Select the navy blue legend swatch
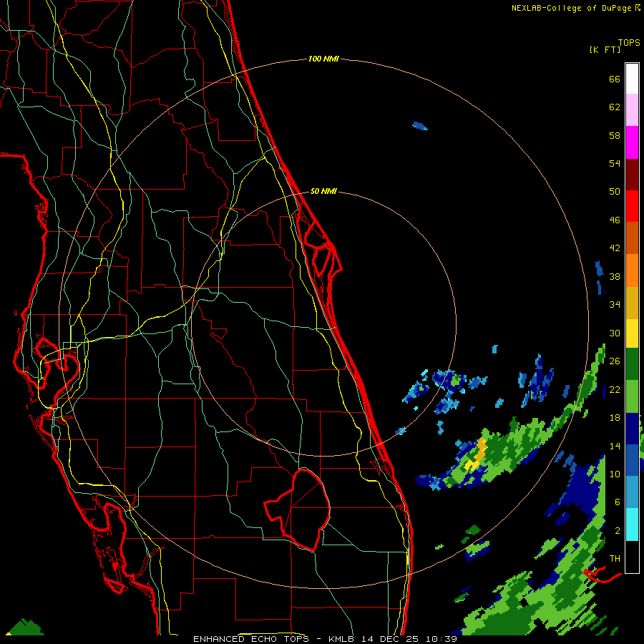The height and width of the screenshot is (644, 644). click(x=632, y=429)
